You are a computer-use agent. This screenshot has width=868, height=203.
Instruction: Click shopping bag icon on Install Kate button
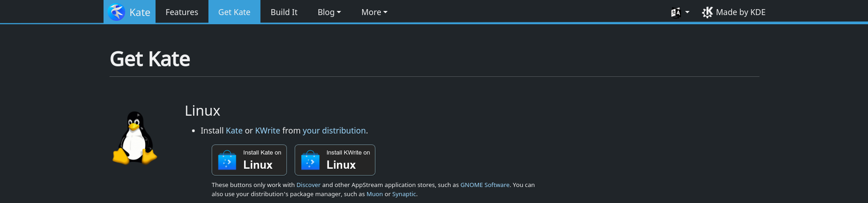pos(227,160)
